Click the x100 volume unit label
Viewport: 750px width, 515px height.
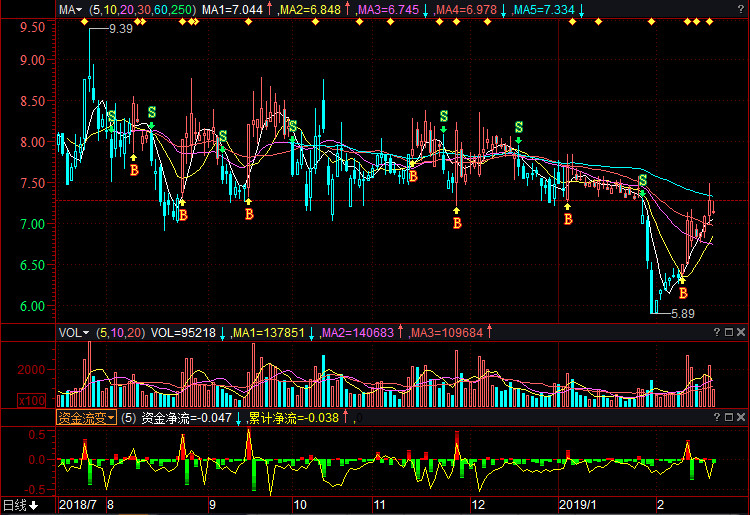71,400
